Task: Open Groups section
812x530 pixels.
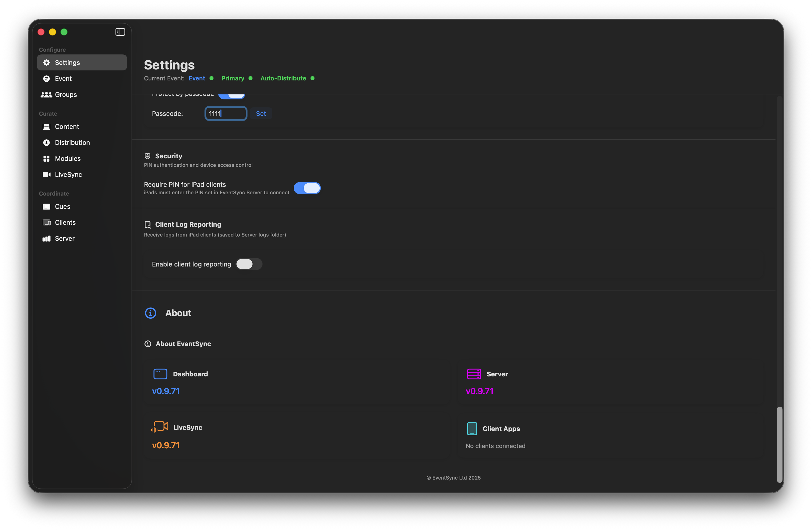Action: click(x=82, y=95)
